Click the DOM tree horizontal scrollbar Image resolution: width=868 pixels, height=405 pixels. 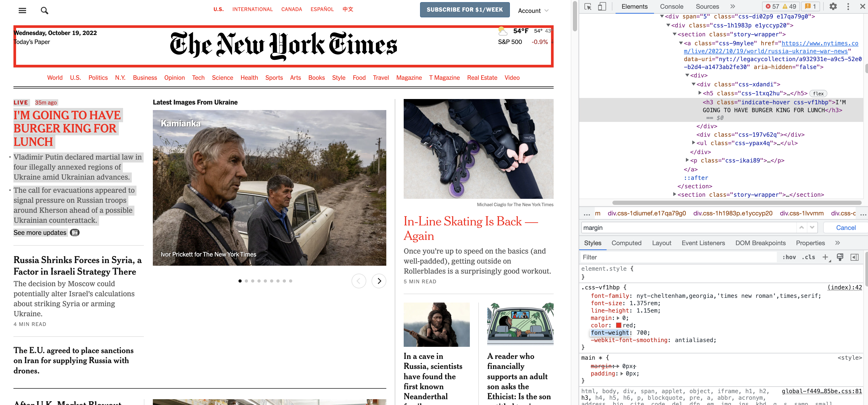[x=737, y=203]
